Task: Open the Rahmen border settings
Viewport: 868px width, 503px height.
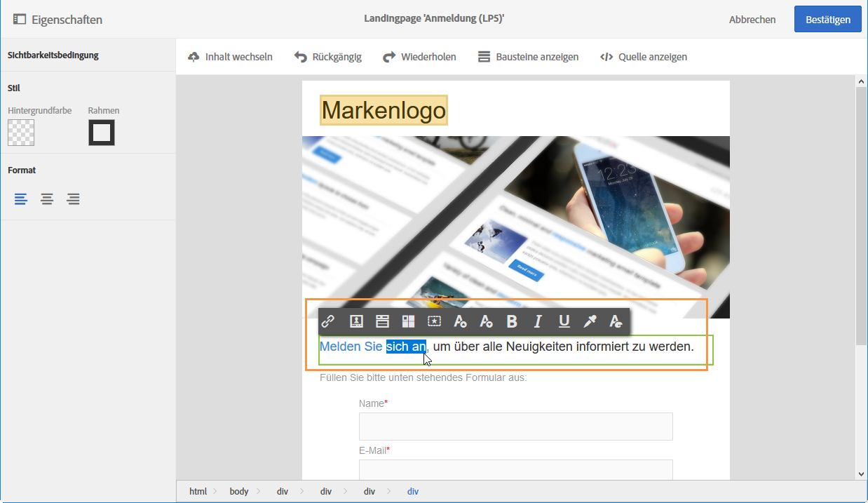Action: [x=102, y=133]
